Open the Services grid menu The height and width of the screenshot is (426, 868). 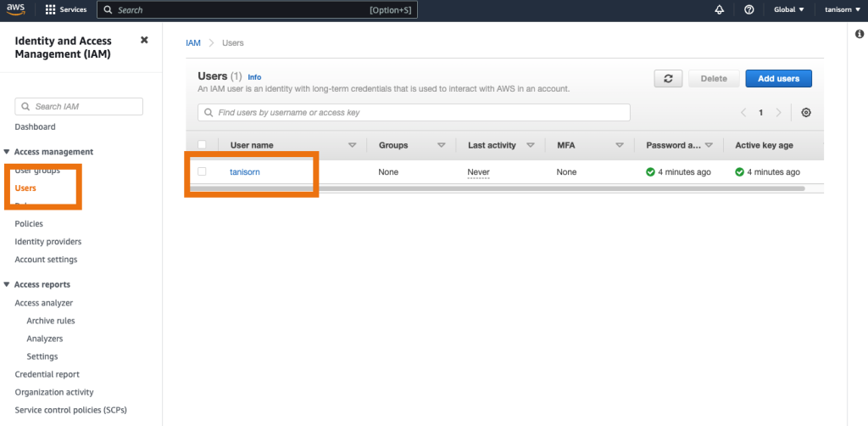[x=66, y=10]
